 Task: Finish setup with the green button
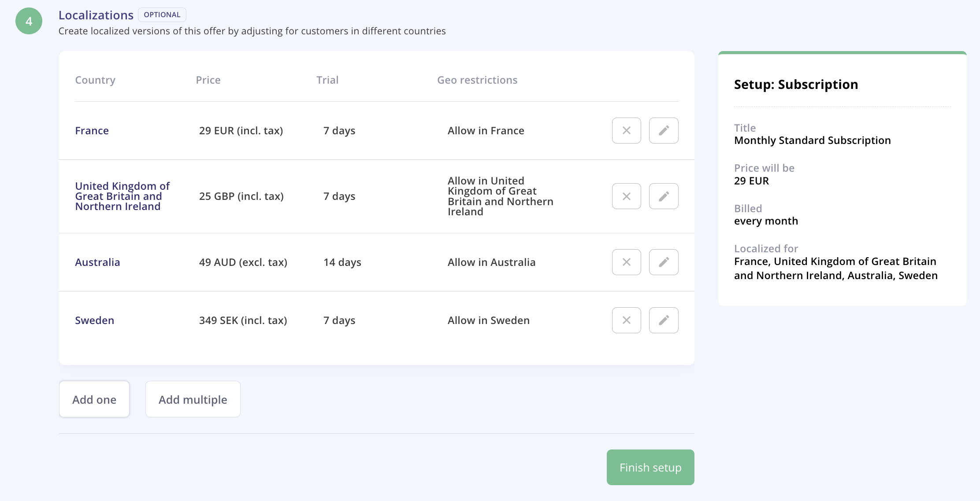tap(650, 467)
